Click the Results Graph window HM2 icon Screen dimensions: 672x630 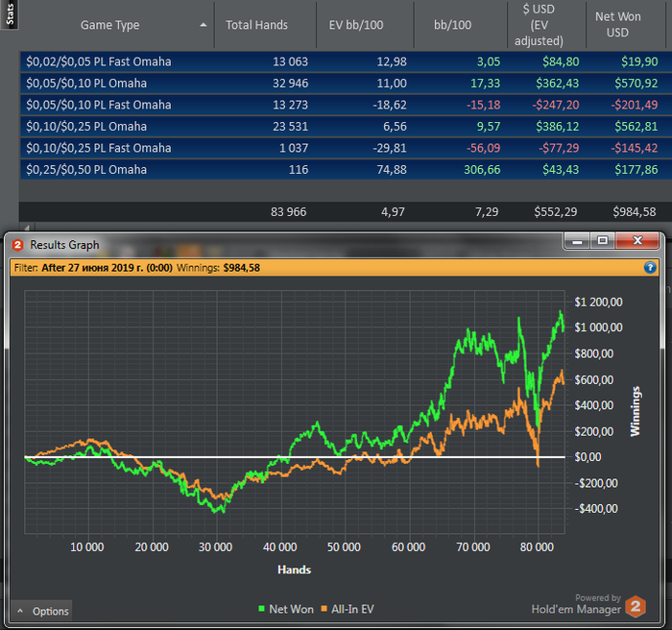click(17, 245)
